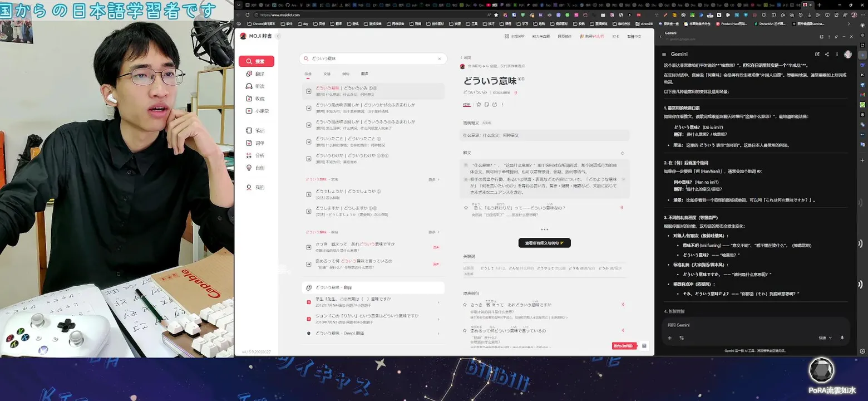This screenshot has width=868, height=401.
Task: Show 更多 for 文法 section
Action: tap(433, 179)
